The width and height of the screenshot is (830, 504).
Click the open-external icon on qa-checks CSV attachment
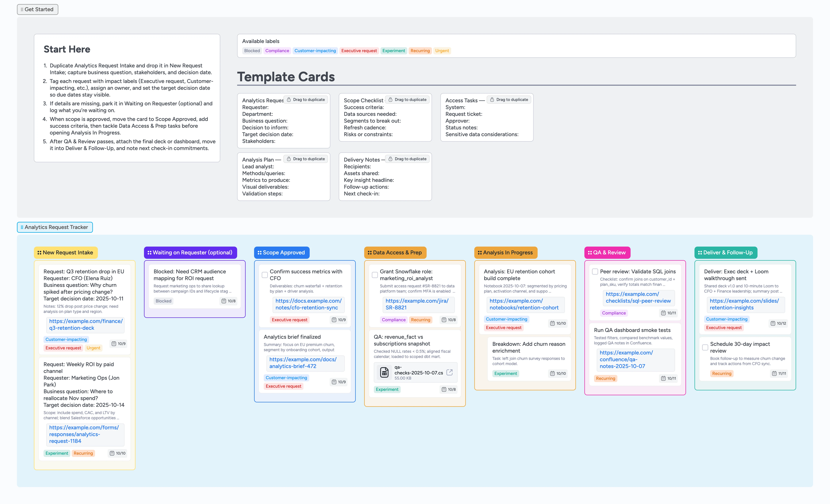(x=449, y=372)
